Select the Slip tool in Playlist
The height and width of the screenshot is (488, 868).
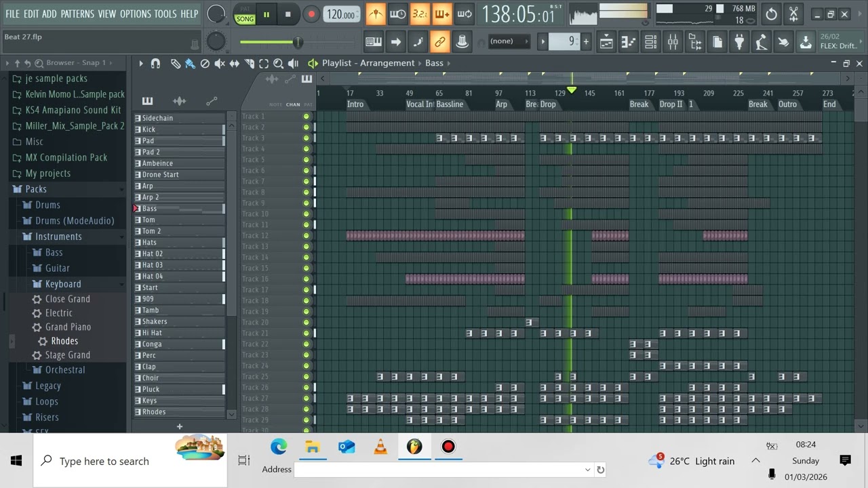click(235, 63)
